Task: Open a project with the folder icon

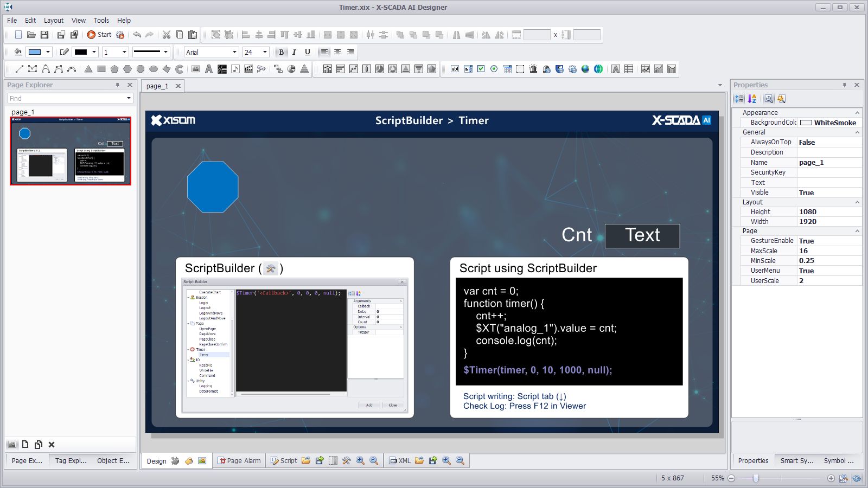Action: [31, 35]
